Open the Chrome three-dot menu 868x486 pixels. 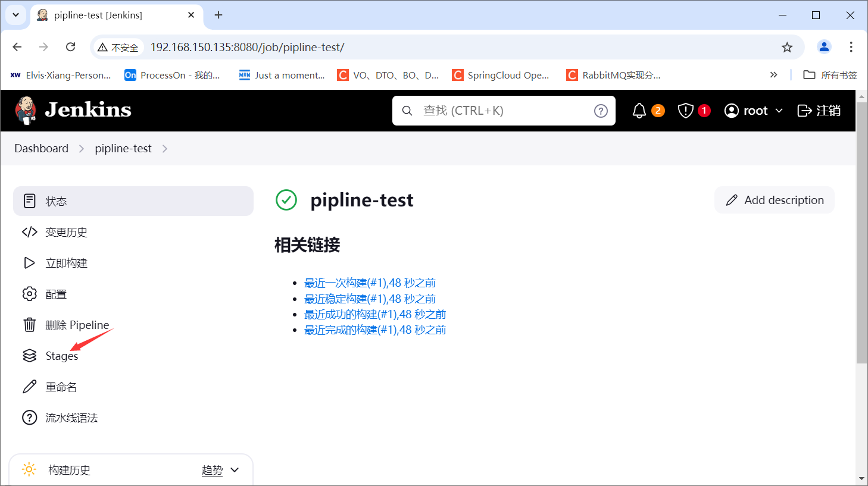[x=851, y=47]
